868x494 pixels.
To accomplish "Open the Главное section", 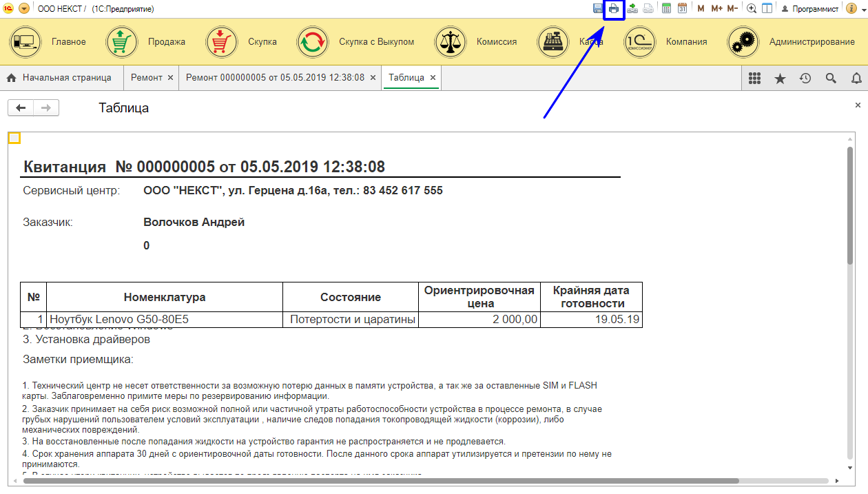I will click(x=68, y=42).
